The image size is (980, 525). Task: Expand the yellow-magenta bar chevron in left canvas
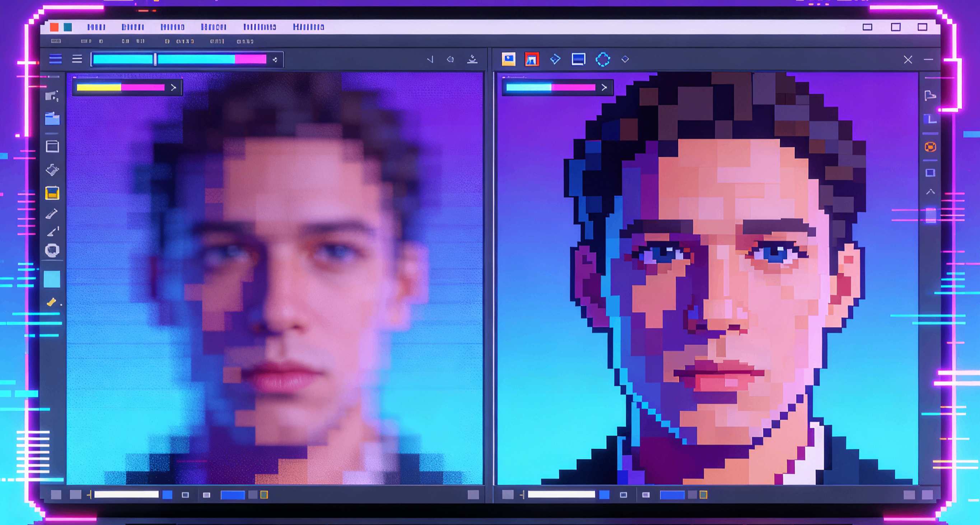(173, 88)
